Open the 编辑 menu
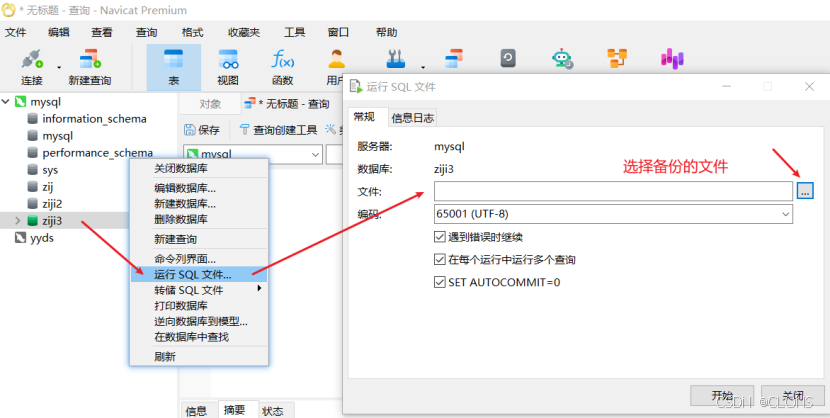 pos(58,32)
